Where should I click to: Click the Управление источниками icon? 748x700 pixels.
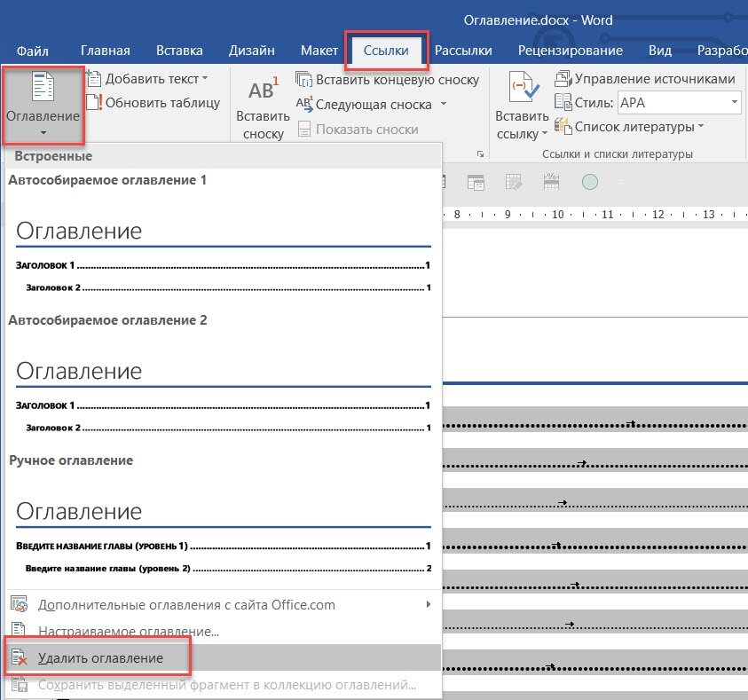pos(563,78)
